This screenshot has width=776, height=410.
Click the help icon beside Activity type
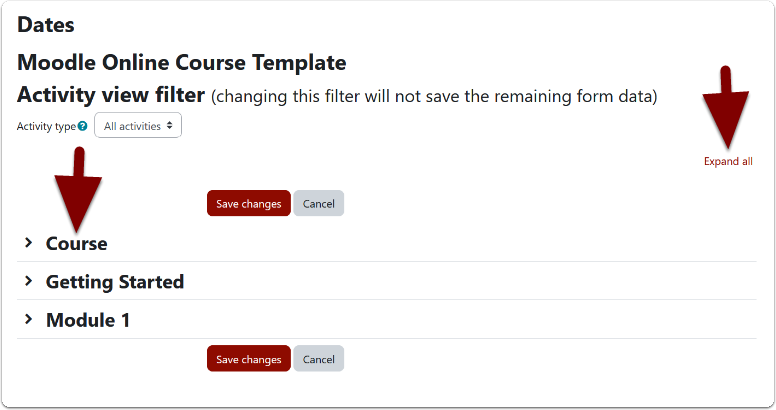click(83, 127)
